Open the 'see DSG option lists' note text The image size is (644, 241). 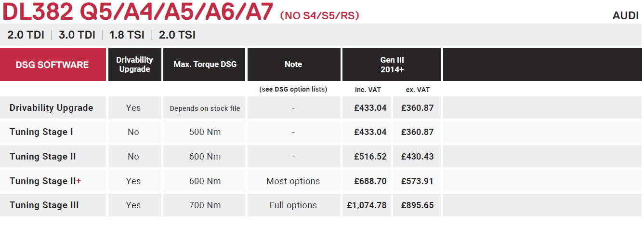tap(293, 89)
